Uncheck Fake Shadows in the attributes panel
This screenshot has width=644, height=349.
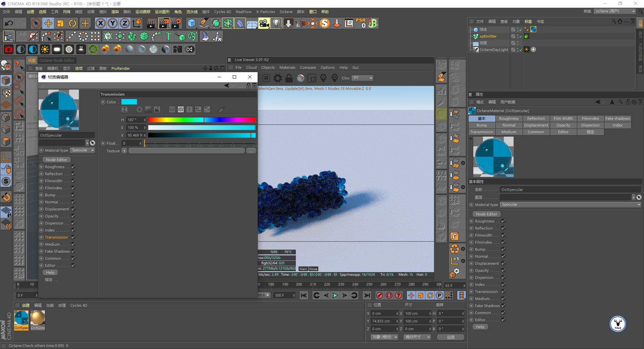tap(503, 306)
